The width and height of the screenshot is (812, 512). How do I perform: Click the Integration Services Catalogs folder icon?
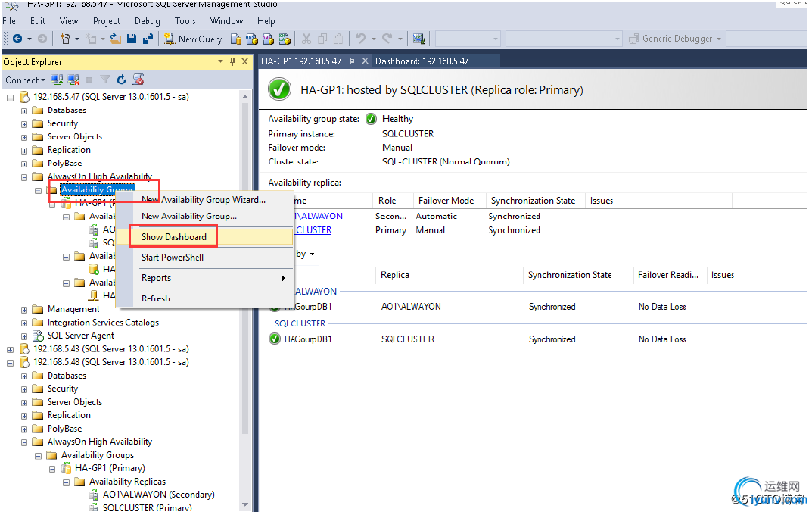(x=38, y=323)
